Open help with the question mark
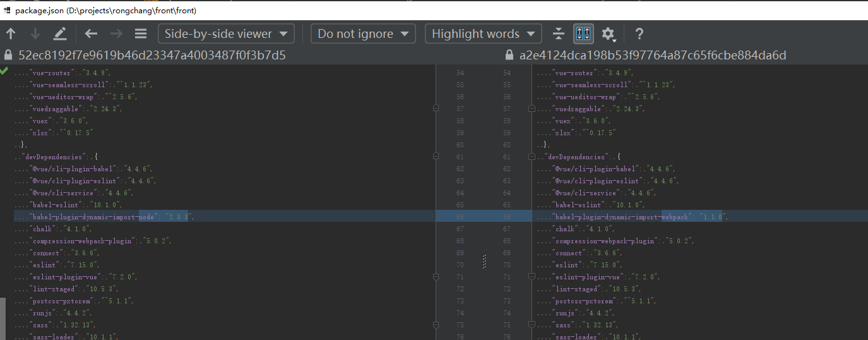Viewport: 868px width, 340px height. click(639, 34)
